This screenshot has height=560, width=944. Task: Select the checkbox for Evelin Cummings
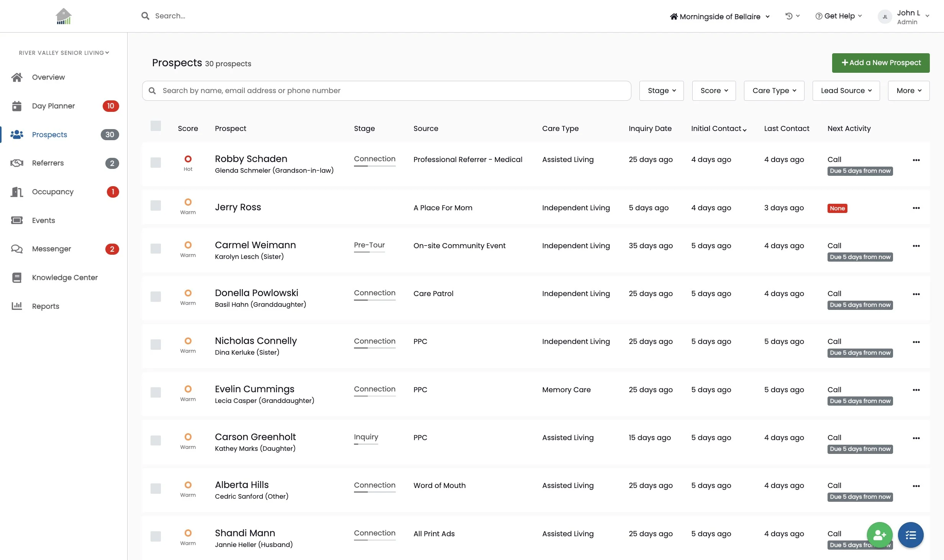tap(156, 393)
